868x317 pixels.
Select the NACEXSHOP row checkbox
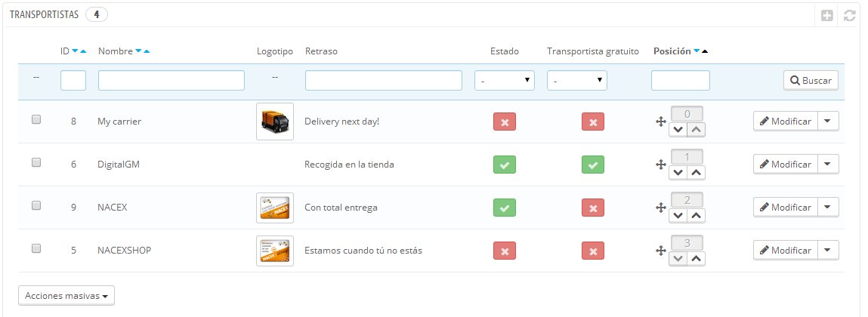click(x=36, y=248)
